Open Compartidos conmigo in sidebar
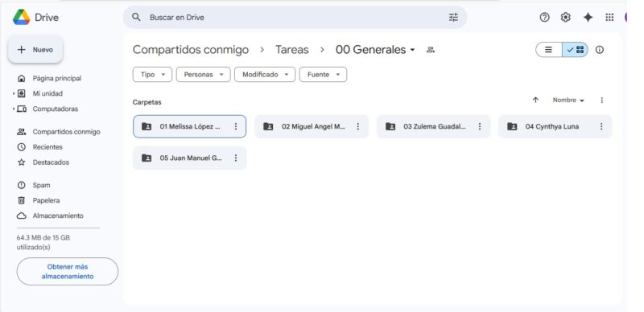Screen dimensions: 644x312 [x=66, y=132]
